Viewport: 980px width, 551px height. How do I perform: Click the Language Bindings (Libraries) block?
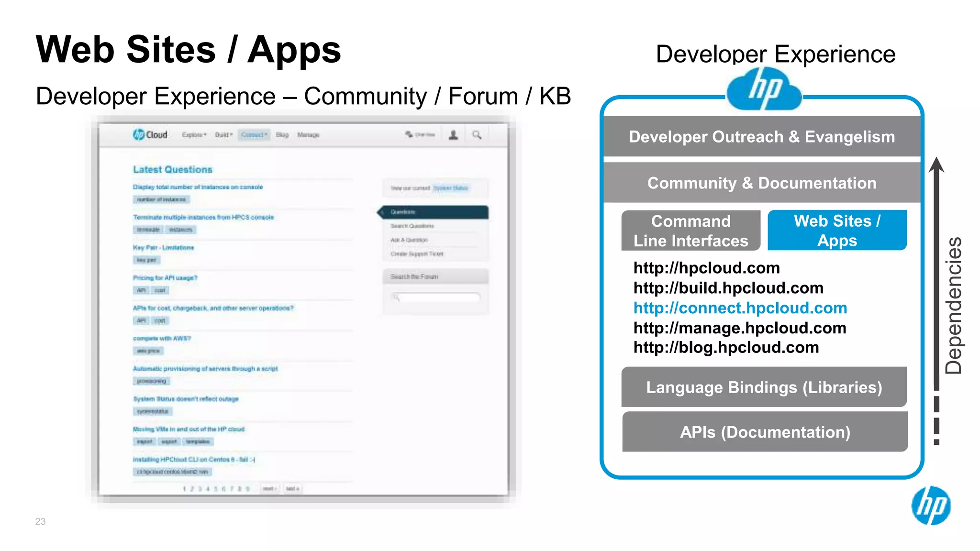tap(764, 387)
